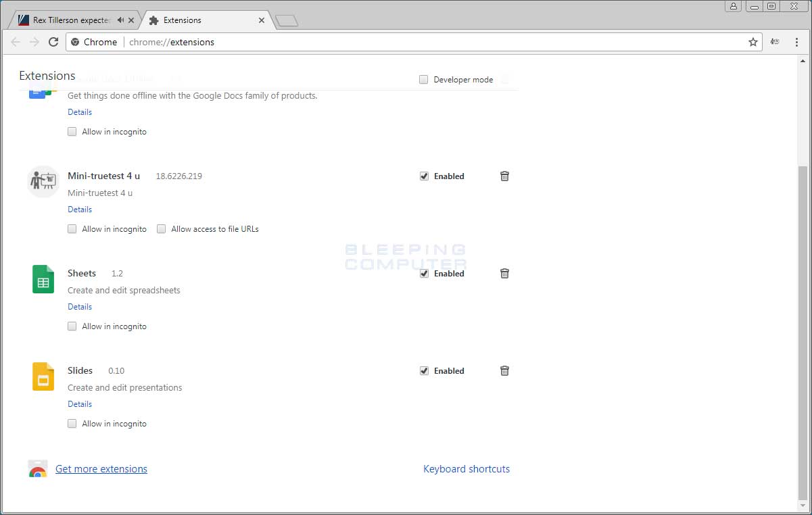Viewport: 812px width, 515px height.
Task: View Details for the Slides extension
Action: click(x=80, y=404)
